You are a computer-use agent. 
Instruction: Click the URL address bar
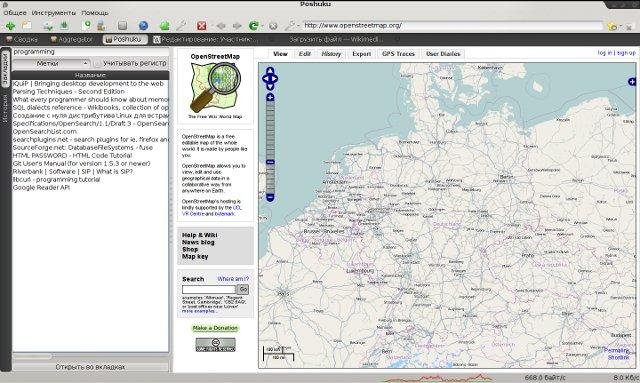pos(452,26)
